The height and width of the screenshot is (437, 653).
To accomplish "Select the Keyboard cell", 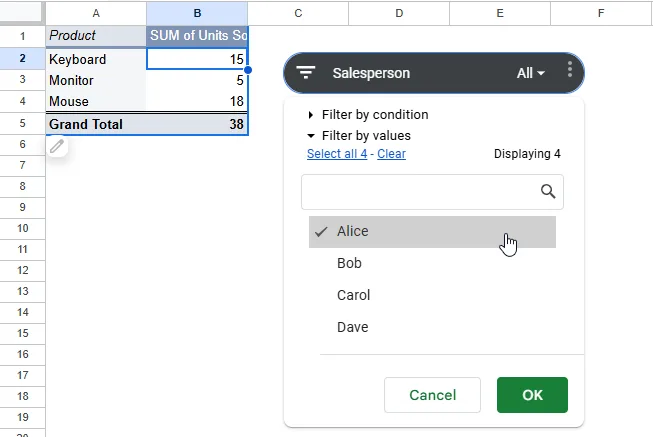I will pyautogui.click(x=96, y=59).
